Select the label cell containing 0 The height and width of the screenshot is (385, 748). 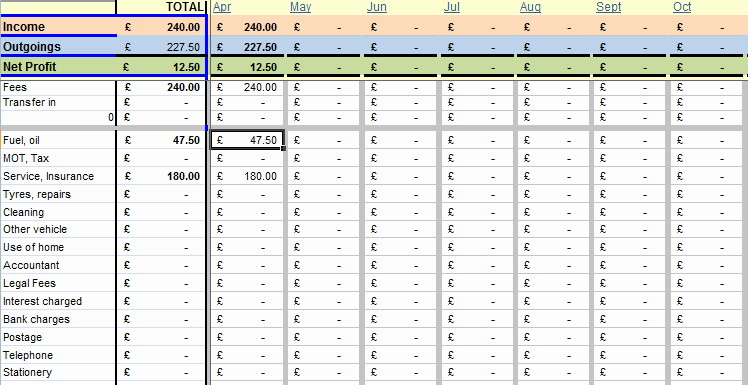(x=58, y=117)
